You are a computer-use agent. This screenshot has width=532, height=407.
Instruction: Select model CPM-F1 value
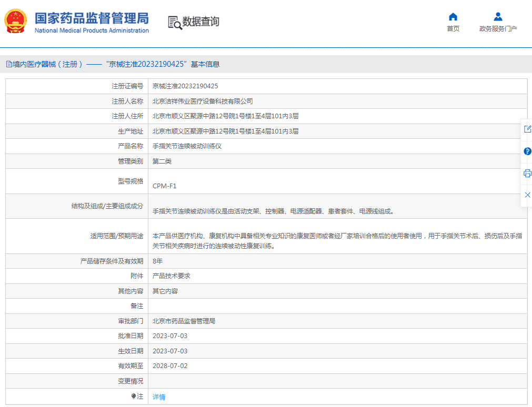(165, 186)
